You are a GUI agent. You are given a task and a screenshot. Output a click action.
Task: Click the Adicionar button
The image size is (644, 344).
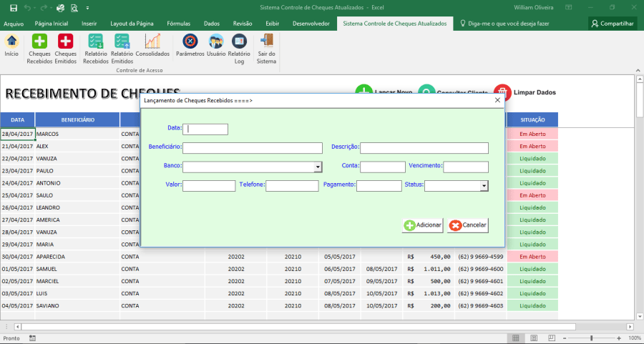pyautogui.click(x=423, y=225)
